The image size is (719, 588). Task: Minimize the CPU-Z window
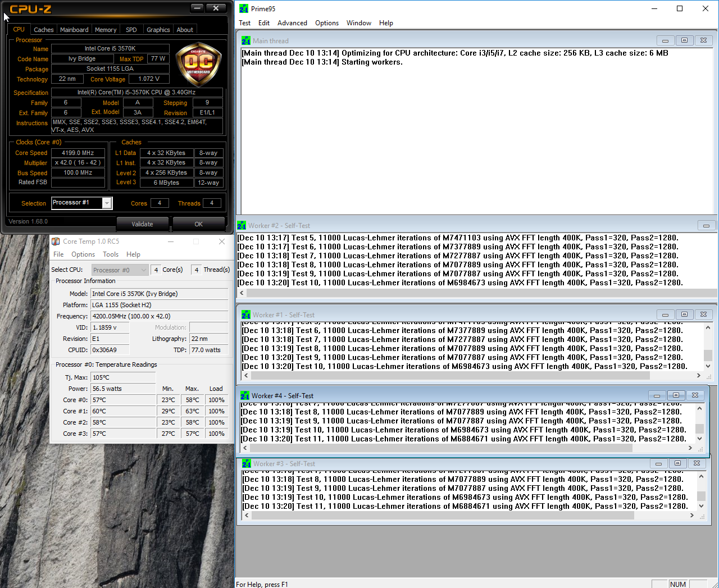(x=197, y=8)
